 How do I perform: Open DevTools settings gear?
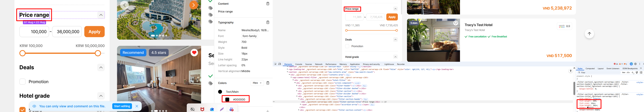tap(635, 64)
